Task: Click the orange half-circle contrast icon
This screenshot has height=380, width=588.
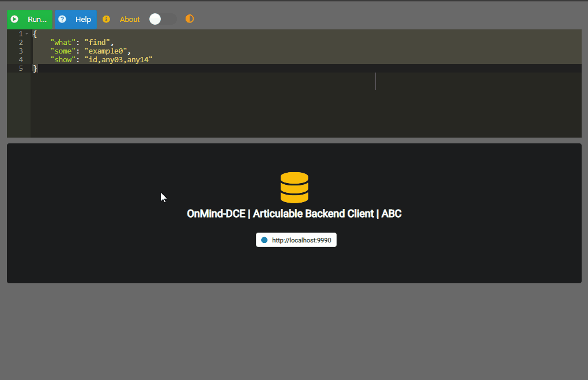Action: [x=190, y=19]
